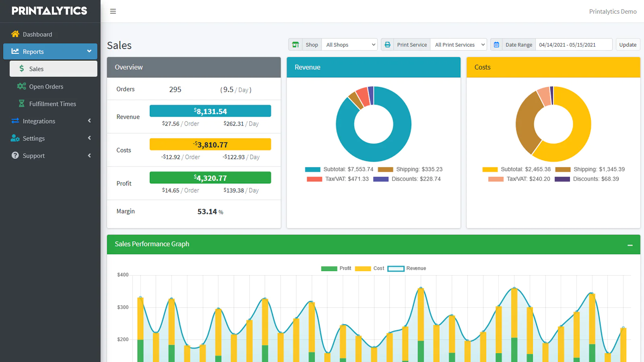Viewport: 644px width, 362px height.
Task: Open the Settings menu
Action: pyautogui.click(x=50, y=138)
